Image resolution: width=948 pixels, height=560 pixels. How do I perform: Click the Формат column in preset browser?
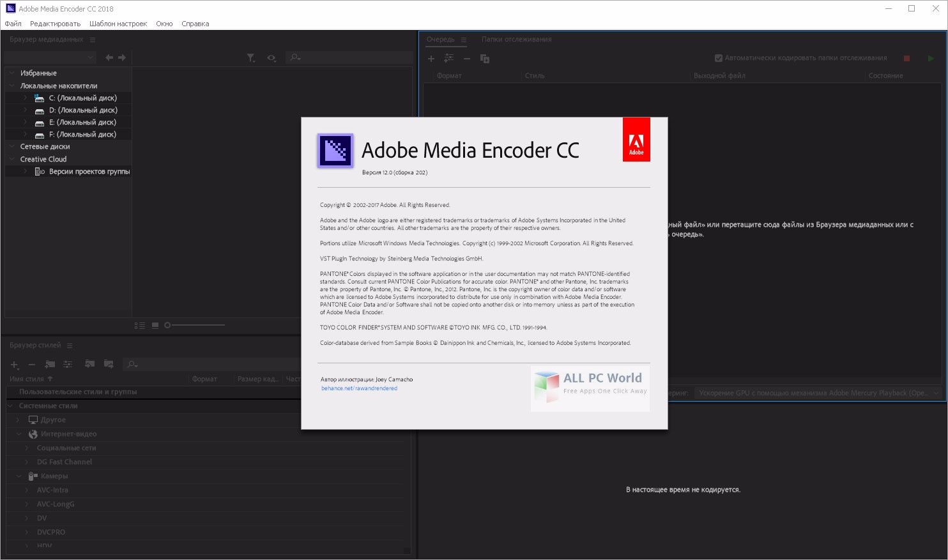204,379
